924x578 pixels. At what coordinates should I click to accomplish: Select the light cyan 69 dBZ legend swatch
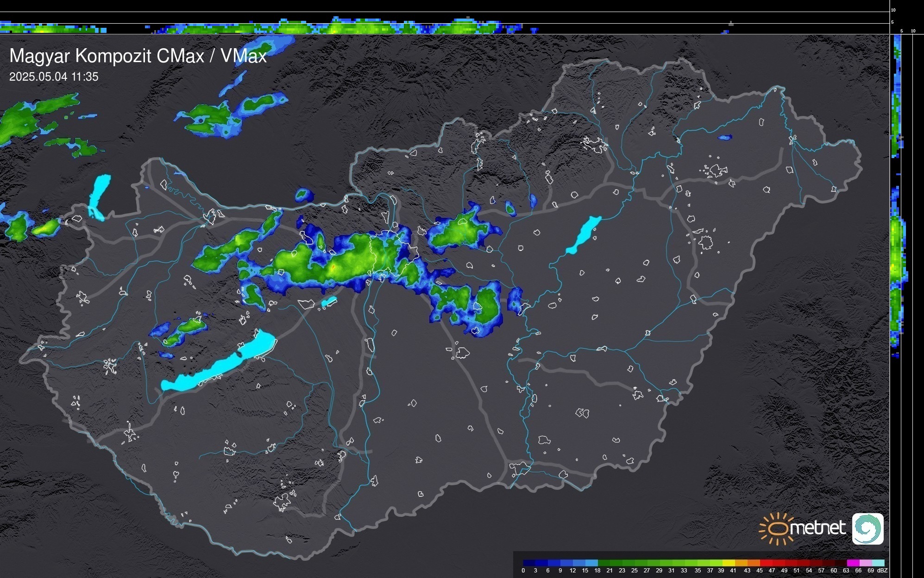click(x=878, y=563)
